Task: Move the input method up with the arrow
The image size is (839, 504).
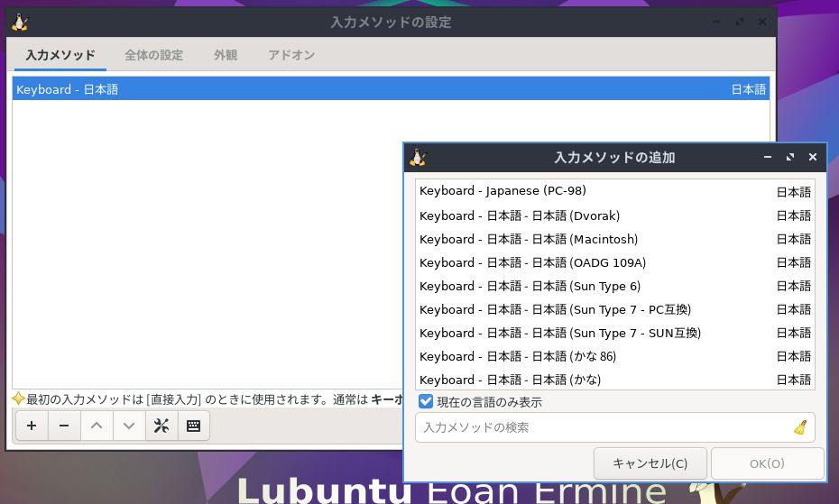Action: click(x=97, y=426)
